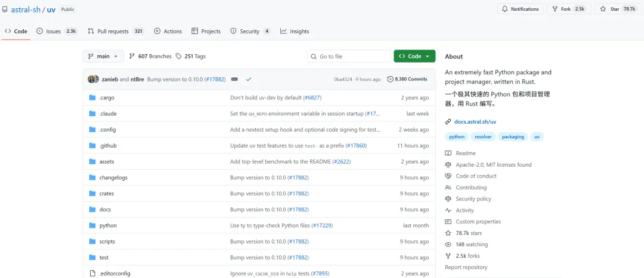
Task: Click the docs folder icon
Action: (92, 210)
